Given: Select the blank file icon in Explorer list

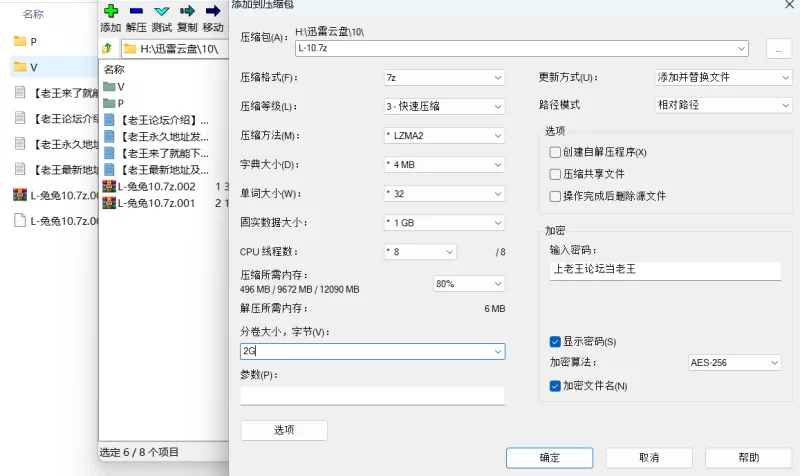Looking at the screenshot, I should tap(20, 220).
